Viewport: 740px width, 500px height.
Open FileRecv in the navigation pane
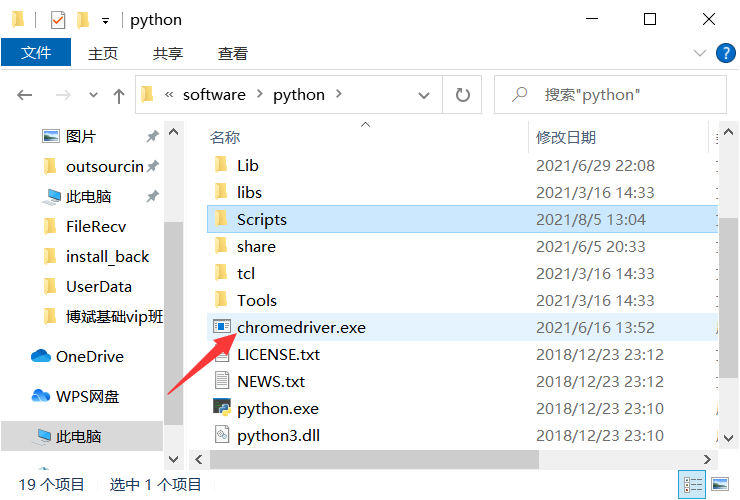[x=96, y=227]
